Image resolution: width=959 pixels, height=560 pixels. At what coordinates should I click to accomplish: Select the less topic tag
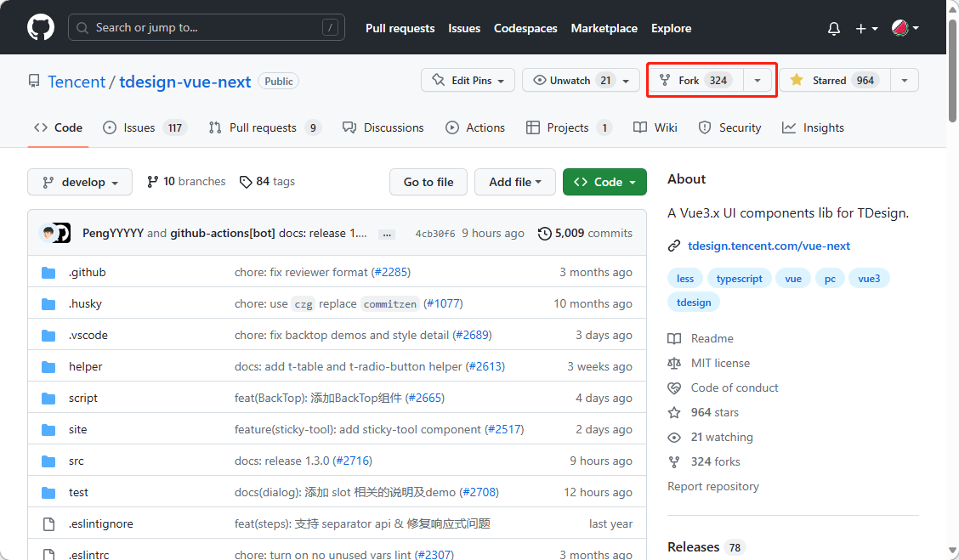click(x=685, y=278)
